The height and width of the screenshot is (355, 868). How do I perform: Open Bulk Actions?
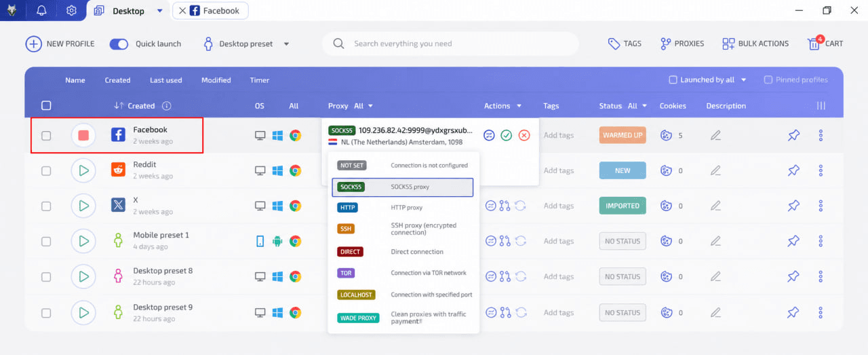755,43
